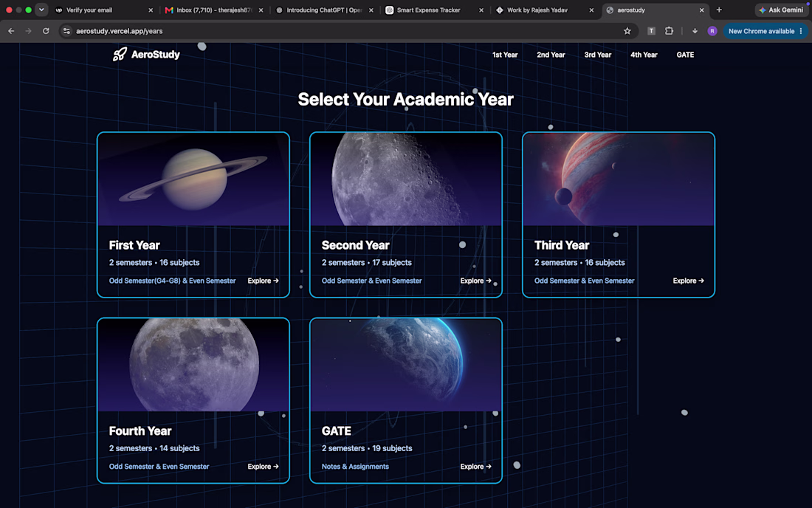Viewport: 812px width, 508px height.
Task: Open the Chrome three-dot menu
Action: pos(801,31)
